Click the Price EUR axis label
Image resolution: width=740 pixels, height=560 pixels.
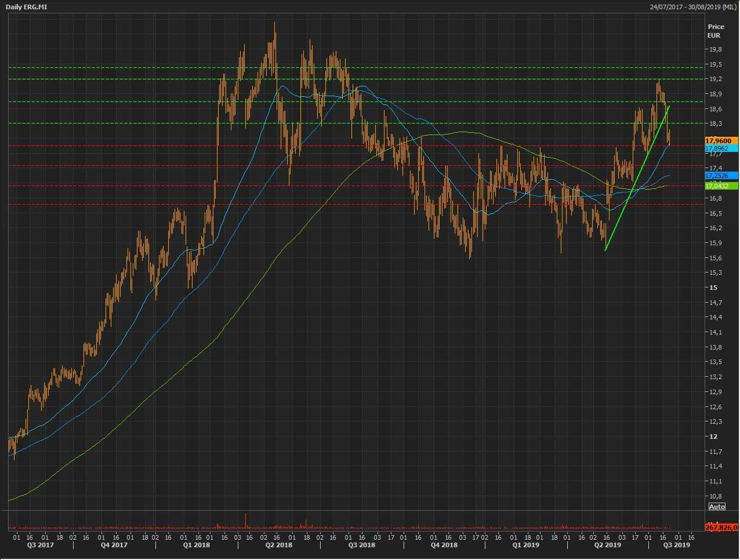716,31
